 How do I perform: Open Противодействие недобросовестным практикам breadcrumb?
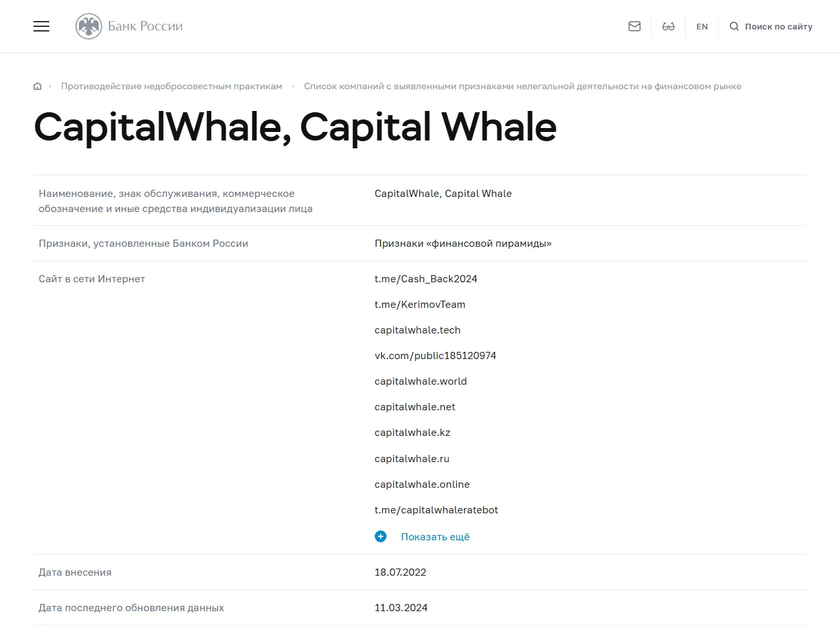(171, 86)
